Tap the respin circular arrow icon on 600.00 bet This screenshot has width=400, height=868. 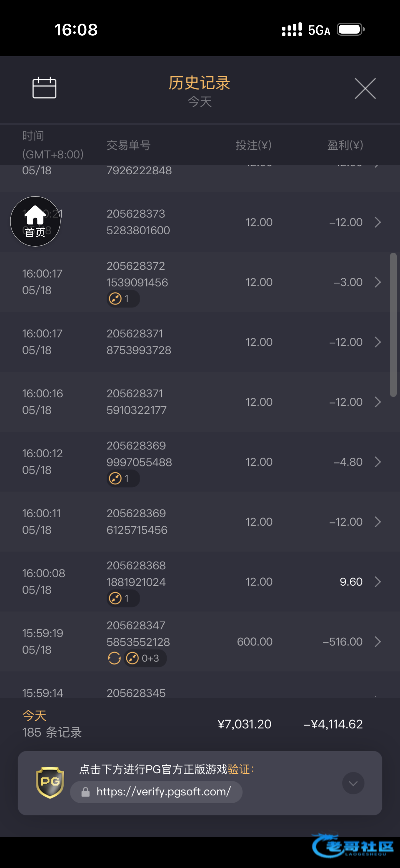tap(114, 658)
